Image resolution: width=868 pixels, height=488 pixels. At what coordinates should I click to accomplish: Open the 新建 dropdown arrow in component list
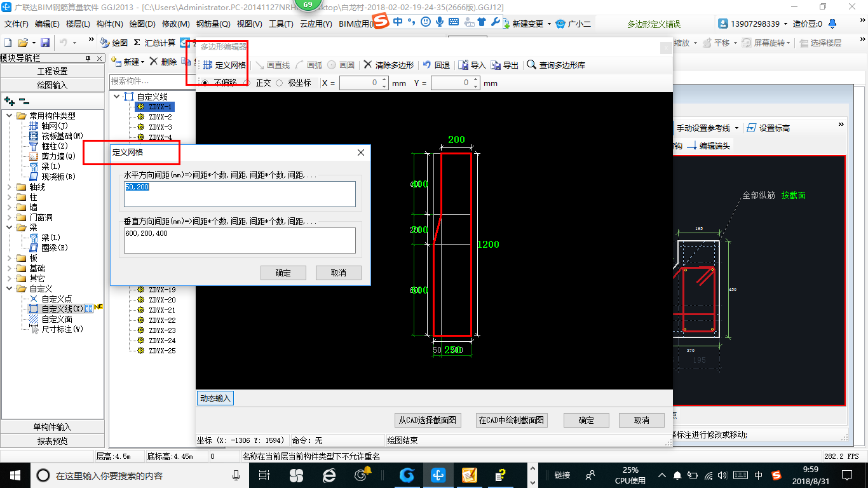[x=143, y=62]
